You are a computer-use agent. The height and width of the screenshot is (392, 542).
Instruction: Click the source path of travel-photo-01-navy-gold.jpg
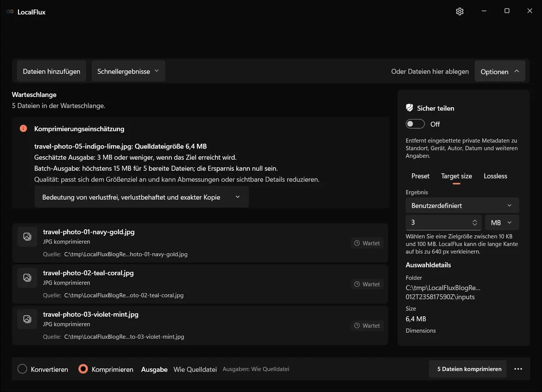tap(126, 254)
